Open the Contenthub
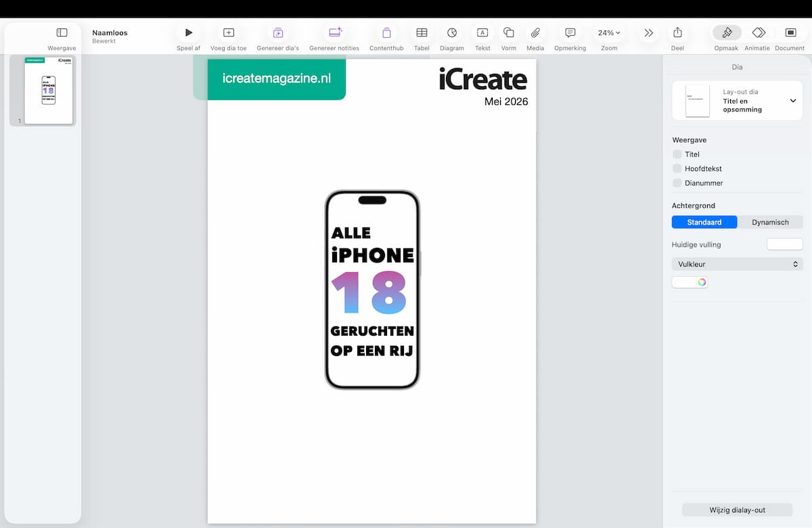The image size is (812, 528). pyautogui.click(x=386, y=32)
